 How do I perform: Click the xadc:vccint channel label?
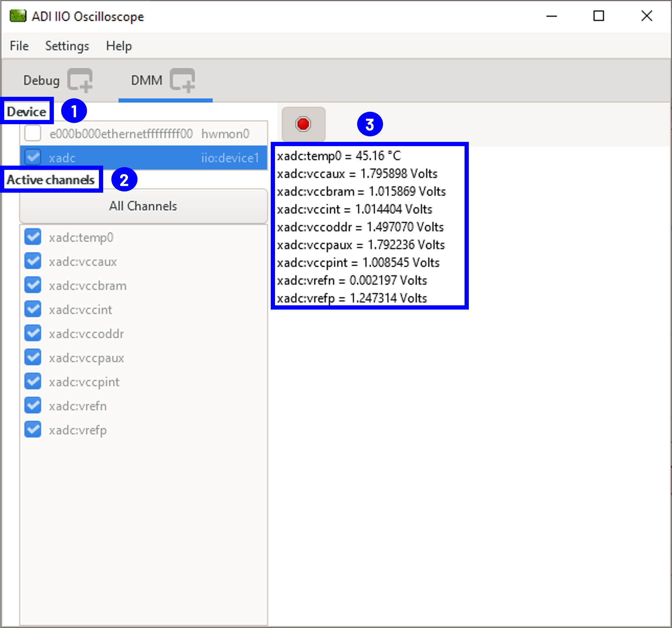point(80,310)
